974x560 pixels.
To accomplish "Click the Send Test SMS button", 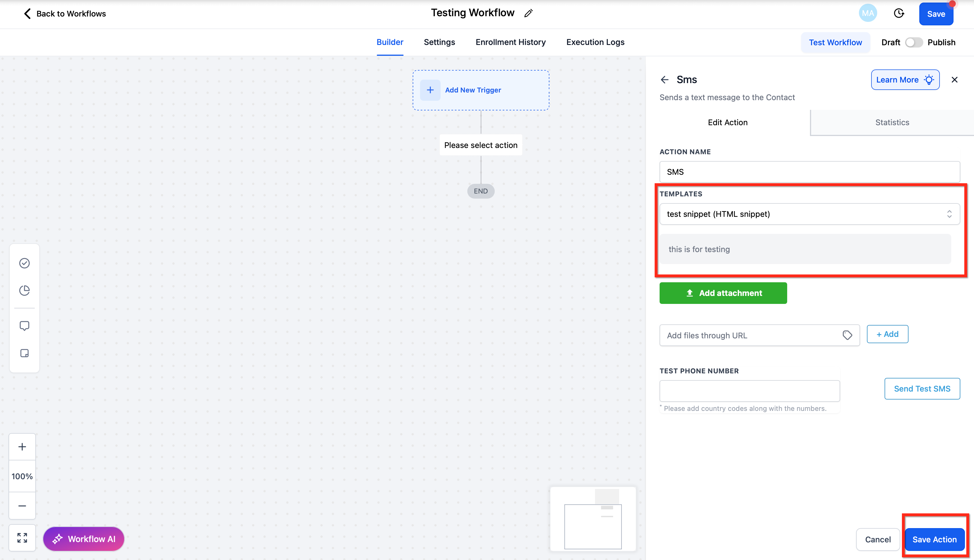I will coord(922,388).
